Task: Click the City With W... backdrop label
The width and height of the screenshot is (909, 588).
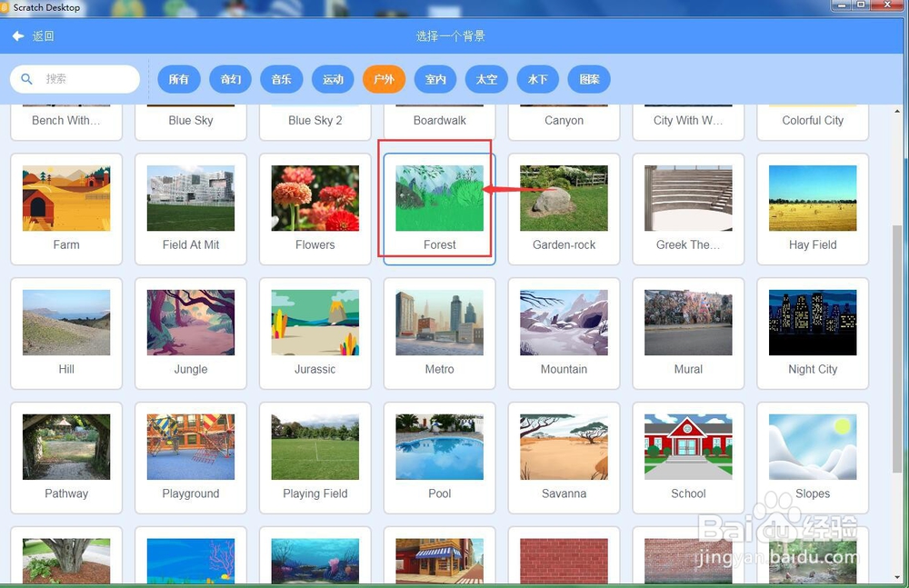Action: (688, 121)
